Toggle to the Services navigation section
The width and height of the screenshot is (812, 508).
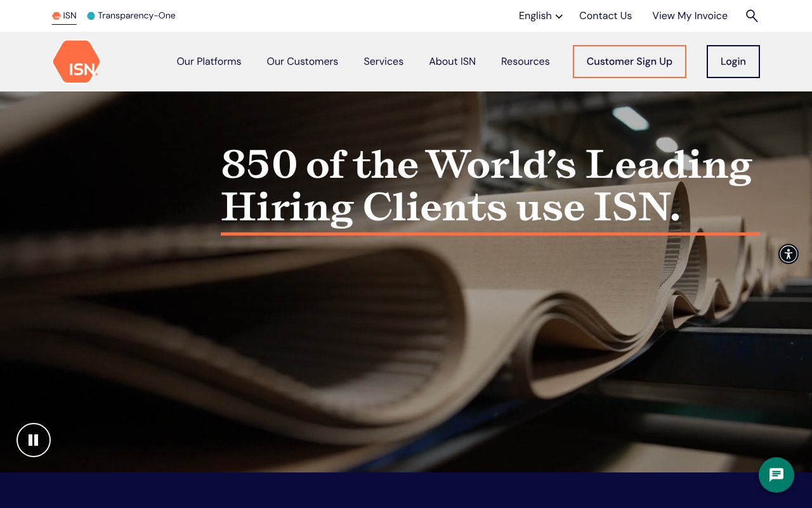pos(383,62)
